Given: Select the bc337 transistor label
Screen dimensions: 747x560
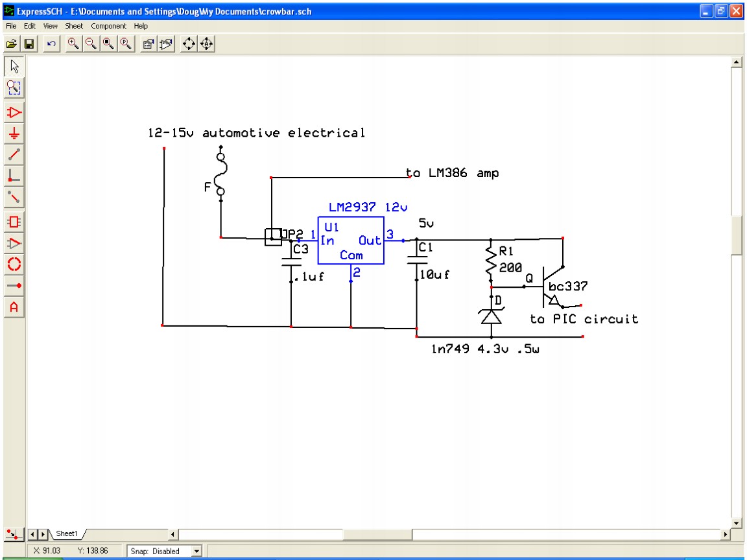Looking at the screenshot, I should click(568, 286).
